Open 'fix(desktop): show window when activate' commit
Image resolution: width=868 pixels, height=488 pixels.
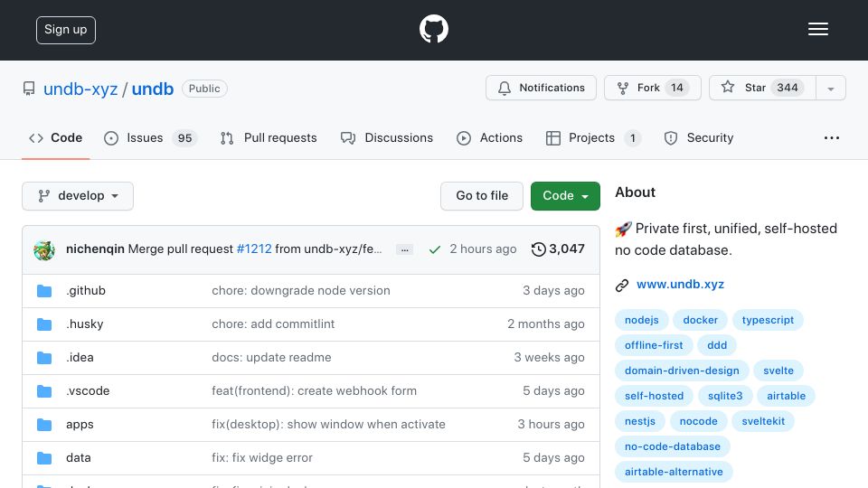(x=328, y=425)
